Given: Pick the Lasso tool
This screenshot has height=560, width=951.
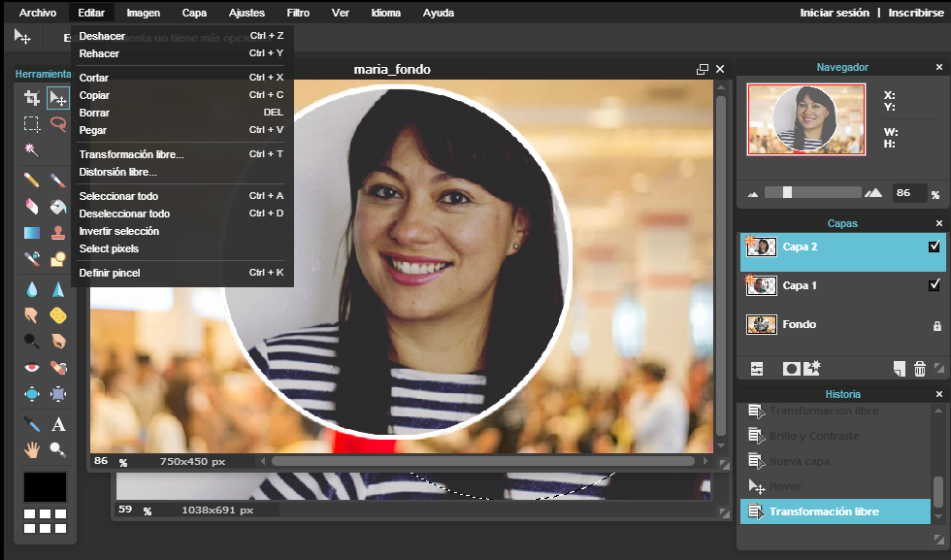Looking at the screenshot, I should pos(58,124).
